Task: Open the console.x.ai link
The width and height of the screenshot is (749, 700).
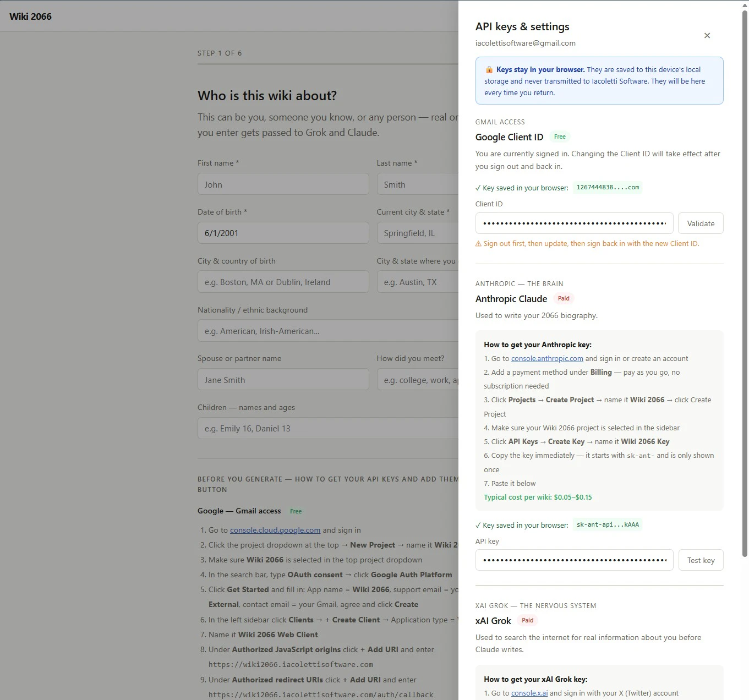Action: (529, 693)
